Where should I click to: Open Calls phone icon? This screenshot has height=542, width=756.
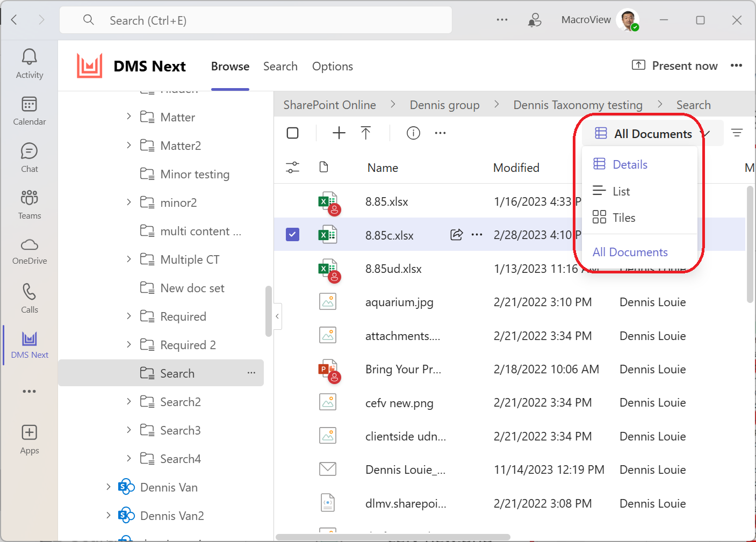(x=30, y=299)
